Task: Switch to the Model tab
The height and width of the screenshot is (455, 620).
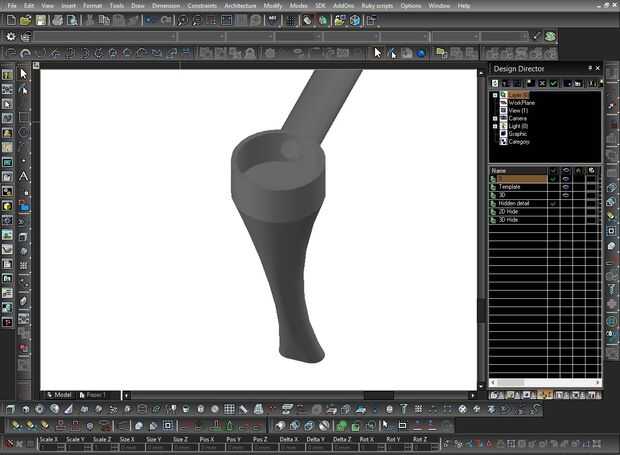Action: (x=62, y=395)
